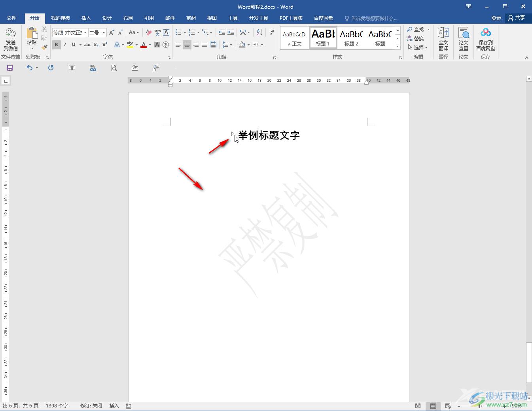Click the Share button
This screenshot has width=532, height=411.
click(517, 18)
